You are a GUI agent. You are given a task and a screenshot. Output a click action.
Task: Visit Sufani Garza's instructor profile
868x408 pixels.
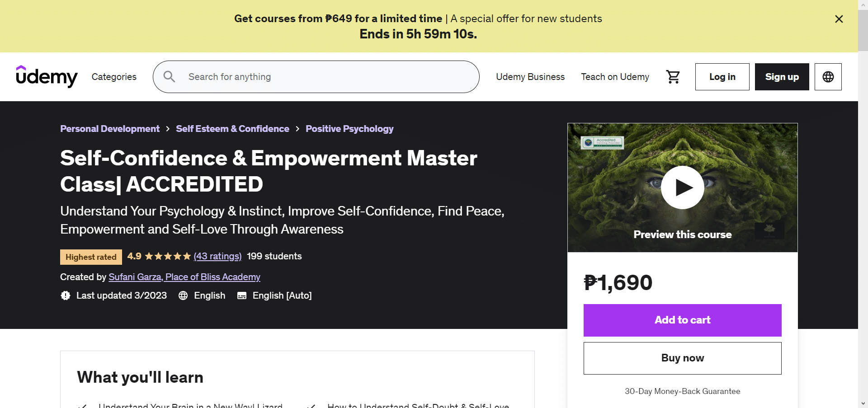tap(184, 277)
